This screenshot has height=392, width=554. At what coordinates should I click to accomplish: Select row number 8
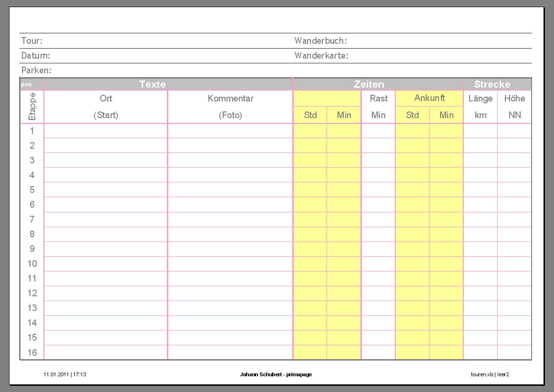[x=32, y=234]
